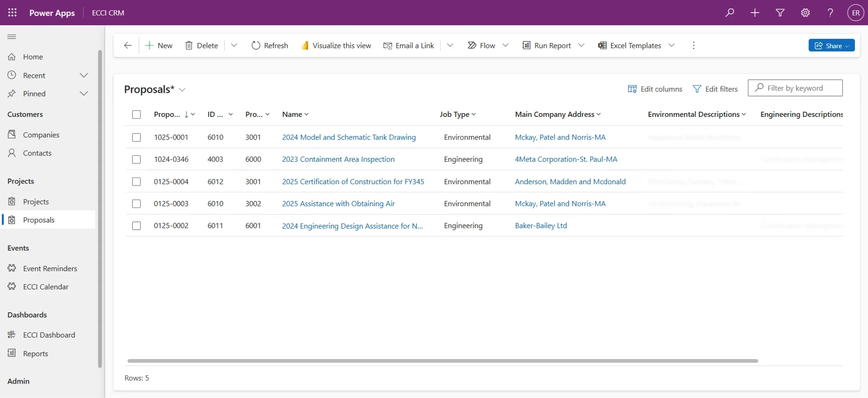Click the help question mark icon
Screen dimensions: 868x398
tap(830, 12)
